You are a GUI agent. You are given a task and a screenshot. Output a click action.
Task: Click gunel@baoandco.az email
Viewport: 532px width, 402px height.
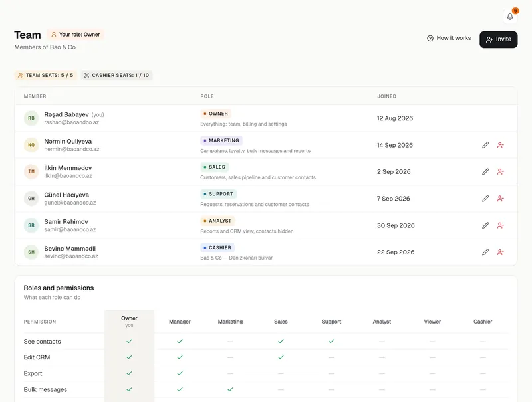70,203
